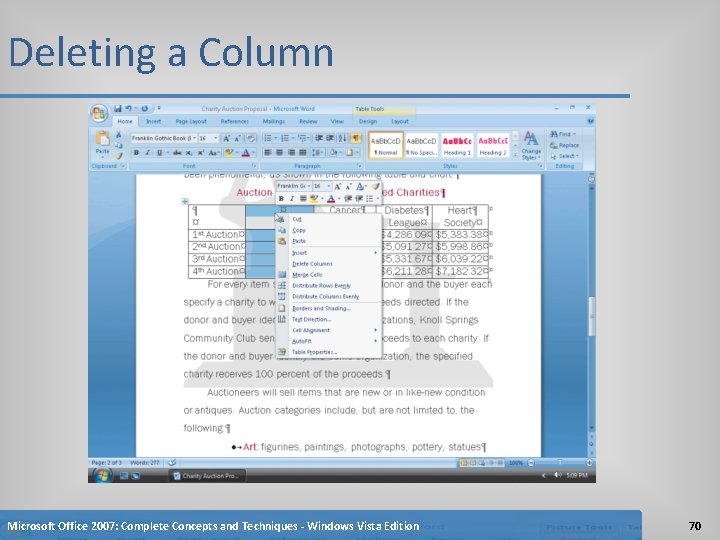720x540 pixels.
Task: Switch to the Table Tools Layout tab
Action: pyautogui.click(x=399, y=121)
